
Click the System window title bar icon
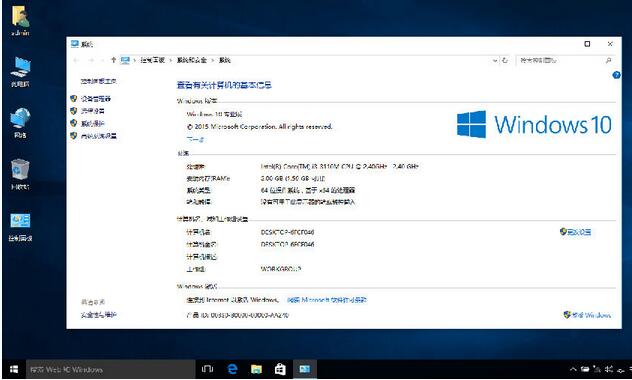(75, 44)
